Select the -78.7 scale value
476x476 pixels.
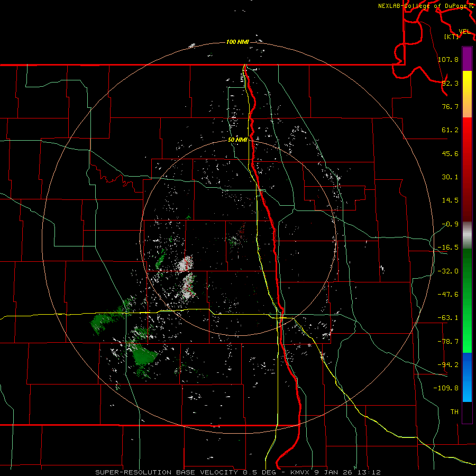click(x=448, y=342)
